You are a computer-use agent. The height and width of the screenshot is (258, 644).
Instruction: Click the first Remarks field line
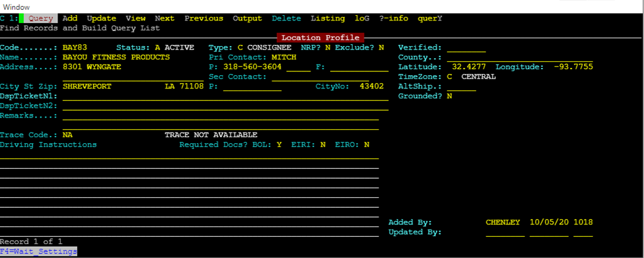(221, 117)
